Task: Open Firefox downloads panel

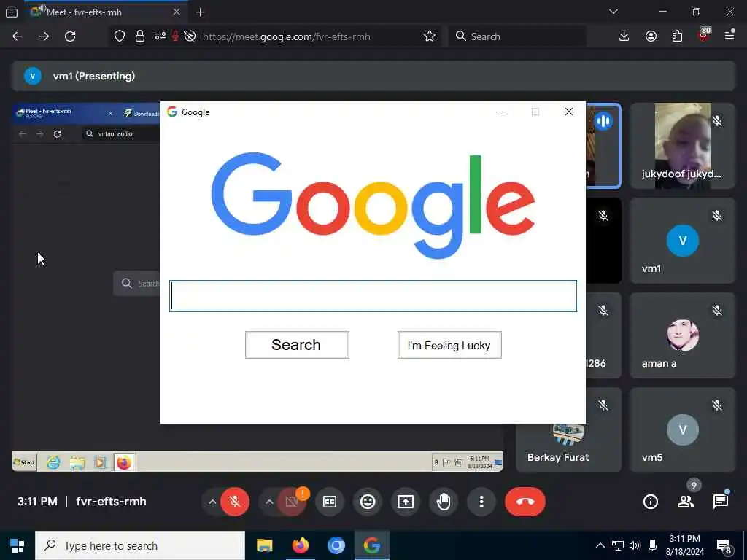Action: click(624, 36)
